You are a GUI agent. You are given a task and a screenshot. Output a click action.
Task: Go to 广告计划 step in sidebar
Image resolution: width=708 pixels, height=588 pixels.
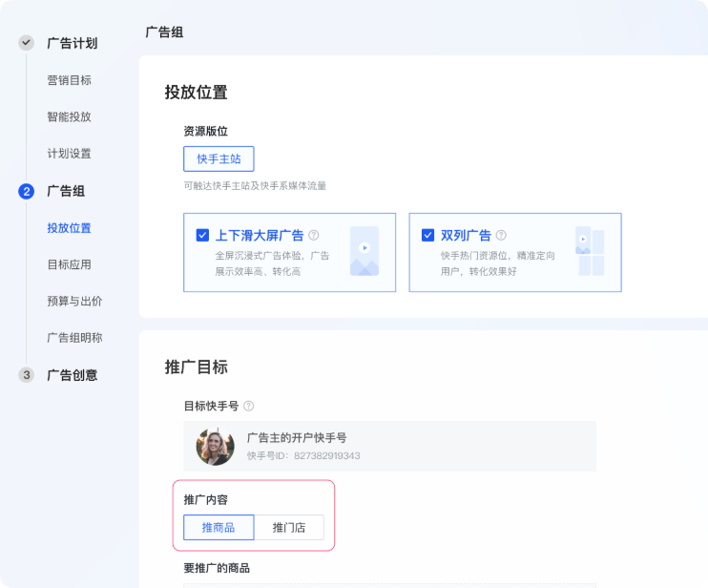click(x=73, y=43)
